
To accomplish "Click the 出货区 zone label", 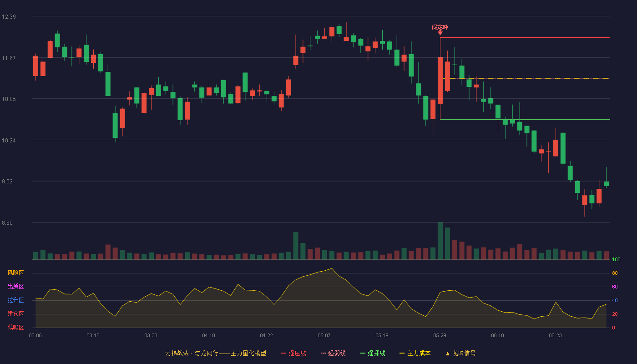I will (15, 287).
